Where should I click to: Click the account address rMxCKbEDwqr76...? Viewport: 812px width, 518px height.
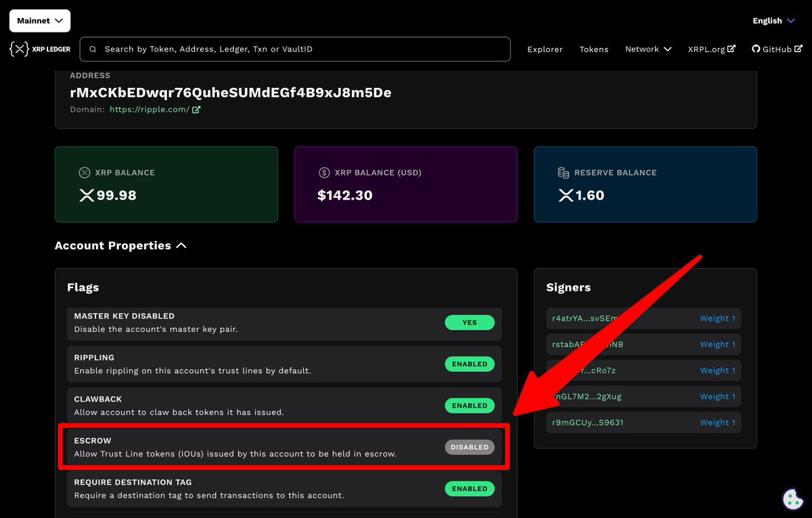tap(231, 92)
